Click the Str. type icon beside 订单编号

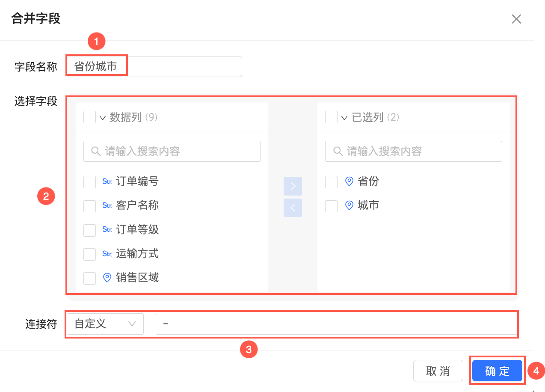click(x=107, y=181)
